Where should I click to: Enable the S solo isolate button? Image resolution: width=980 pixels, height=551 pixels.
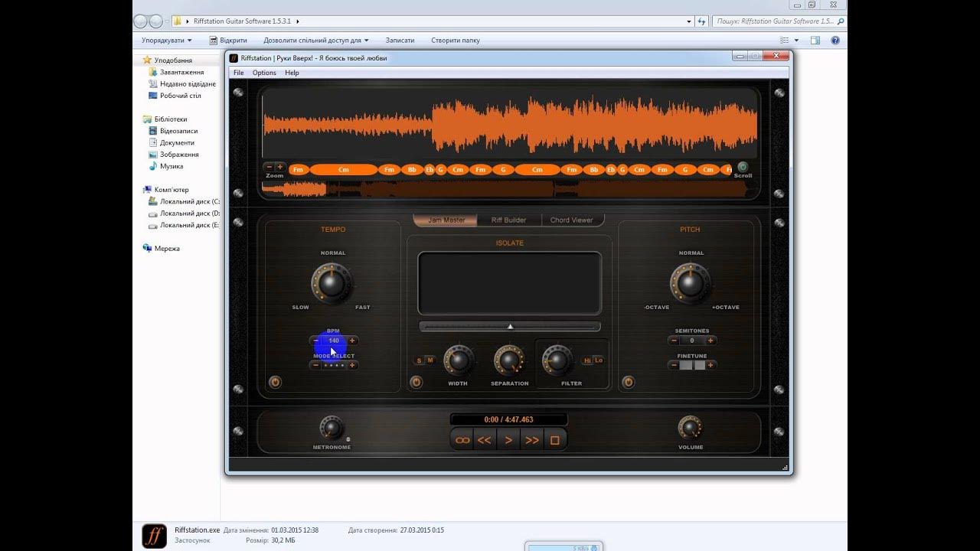420,360
